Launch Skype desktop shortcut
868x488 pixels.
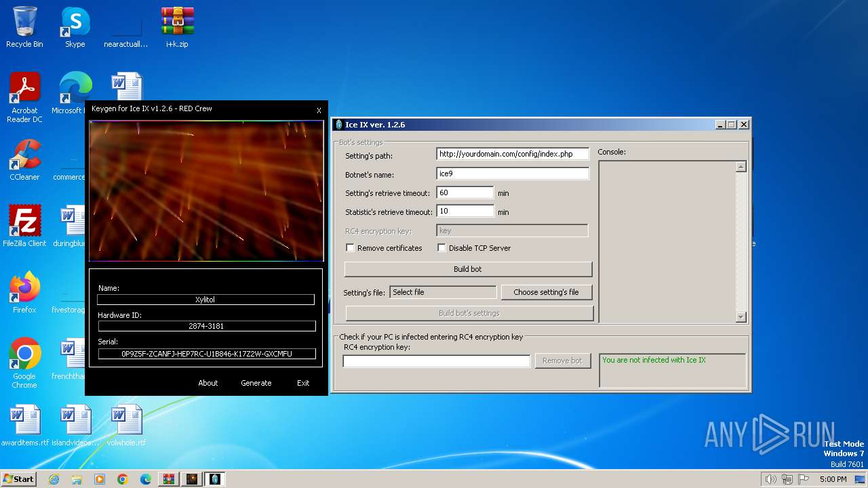75,27
